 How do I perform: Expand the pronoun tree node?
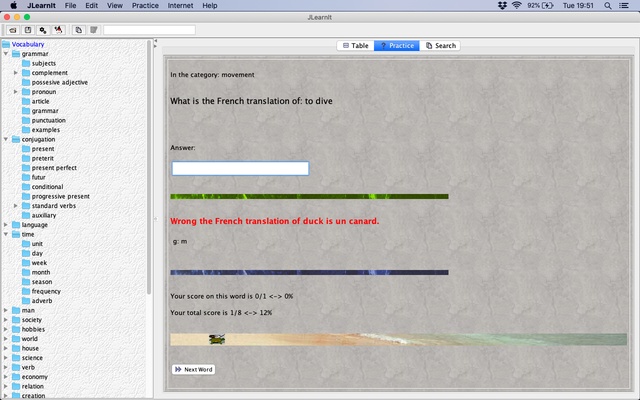(x=16, y=92)
